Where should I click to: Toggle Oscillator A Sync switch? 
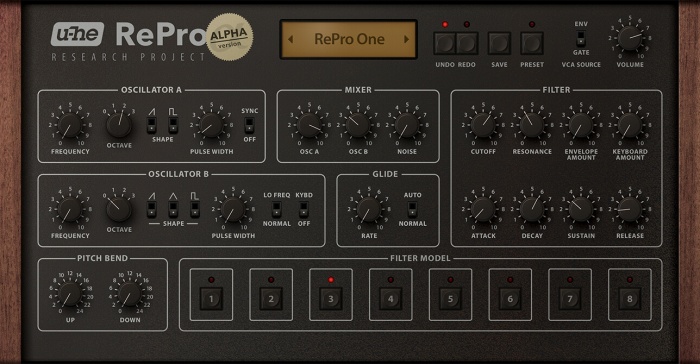[249, 126]
